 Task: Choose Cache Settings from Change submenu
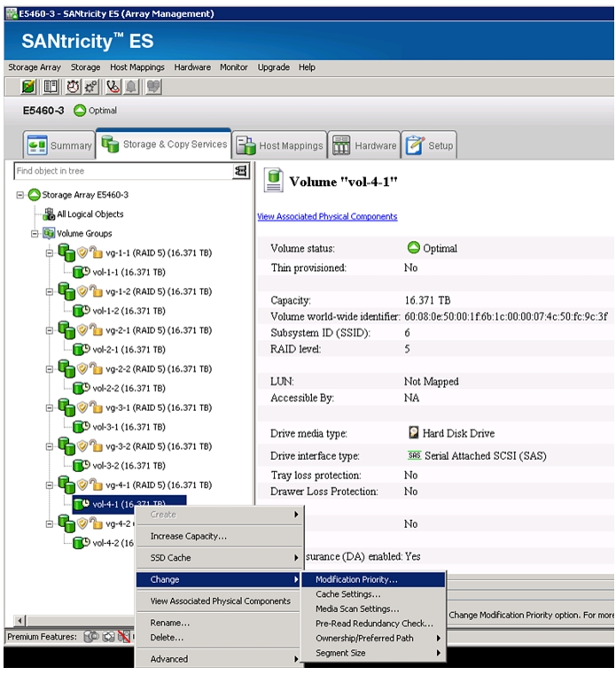tap(374, 593)
